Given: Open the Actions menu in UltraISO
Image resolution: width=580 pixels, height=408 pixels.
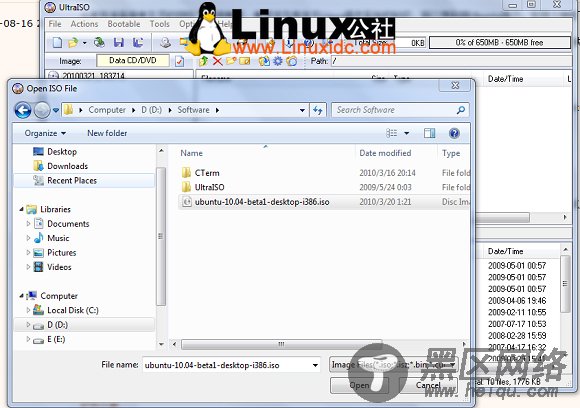Looking at the screenshot, I should pyautogui.click(x=84, y=24).
